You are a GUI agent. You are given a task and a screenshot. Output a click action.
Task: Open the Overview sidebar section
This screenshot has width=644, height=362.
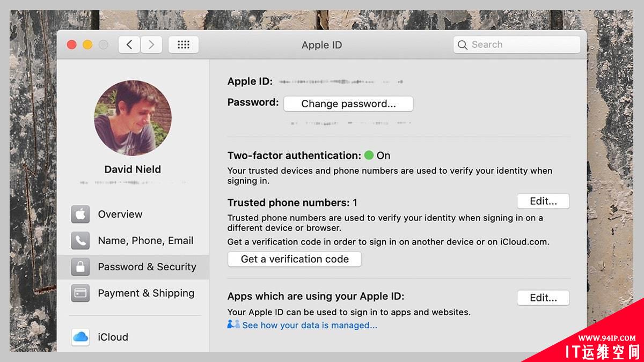click(133, 214)
